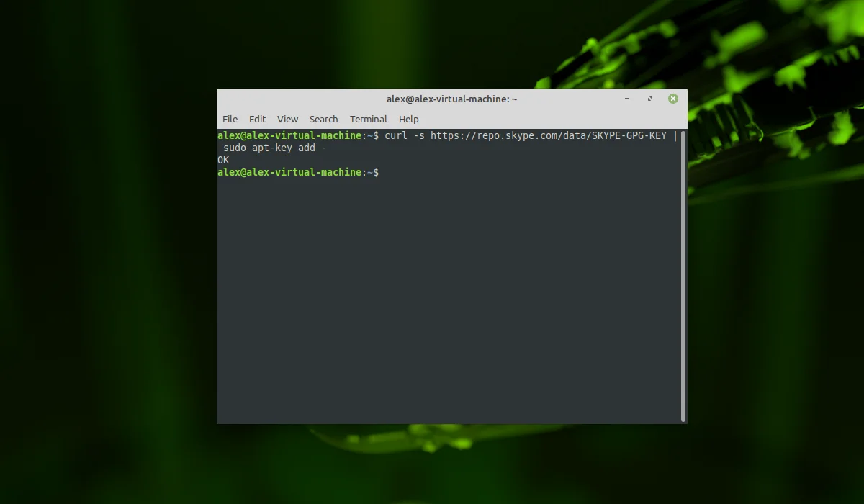
Task: Open the Edit menu
Action: (x=257, y=119)
